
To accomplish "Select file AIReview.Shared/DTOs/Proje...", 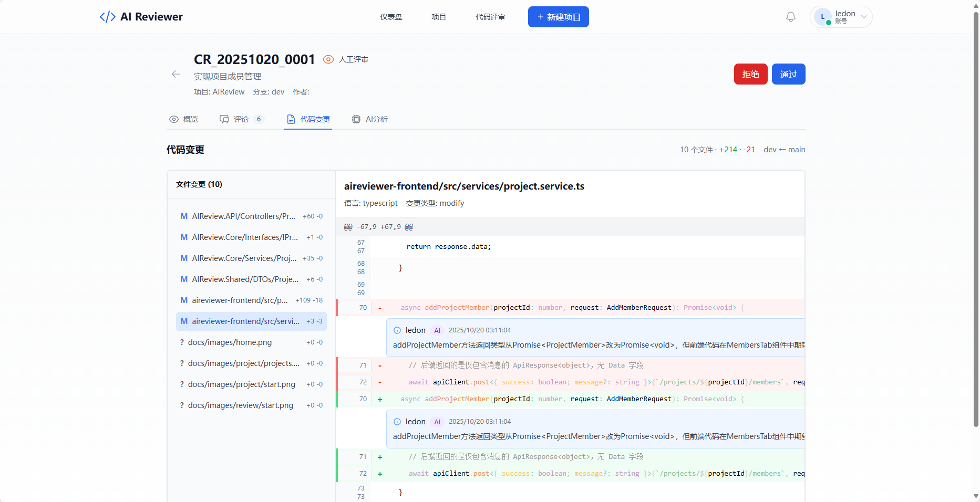I will 251,279.
